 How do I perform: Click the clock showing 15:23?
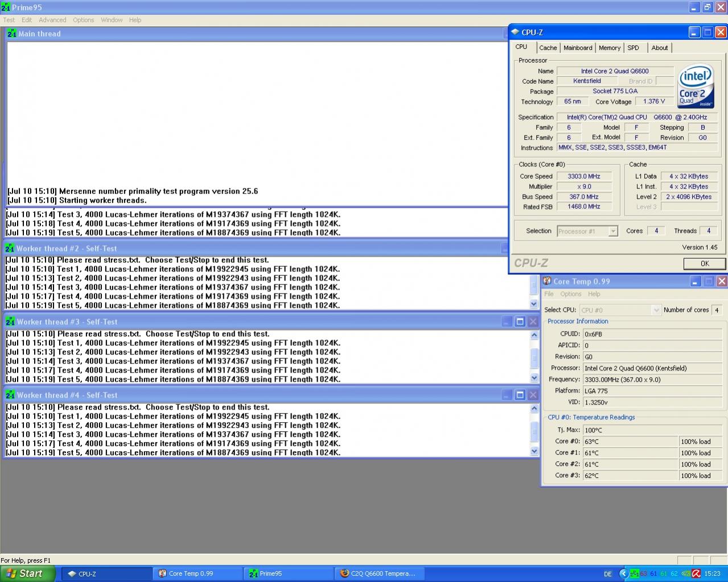coord(712,574)
